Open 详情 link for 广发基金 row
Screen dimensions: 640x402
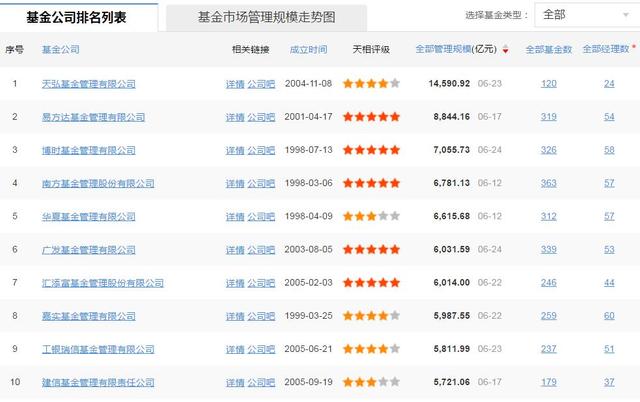[235, 249]
